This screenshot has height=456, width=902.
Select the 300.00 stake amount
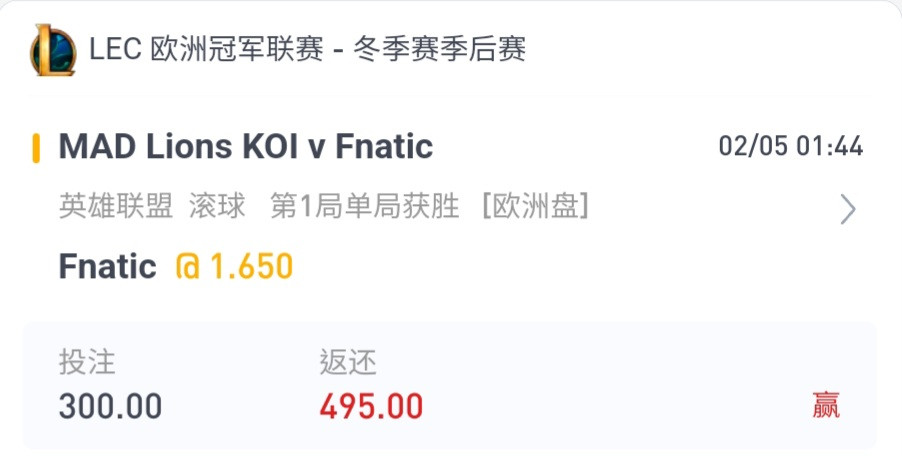pyautogui.click(x=110, y=407)
